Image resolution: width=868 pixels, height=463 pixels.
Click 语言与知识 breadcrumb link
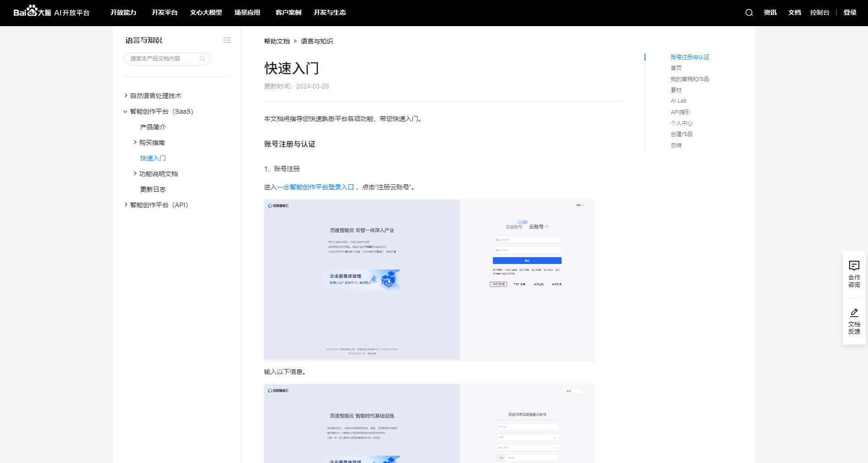(x=317, y=41)
